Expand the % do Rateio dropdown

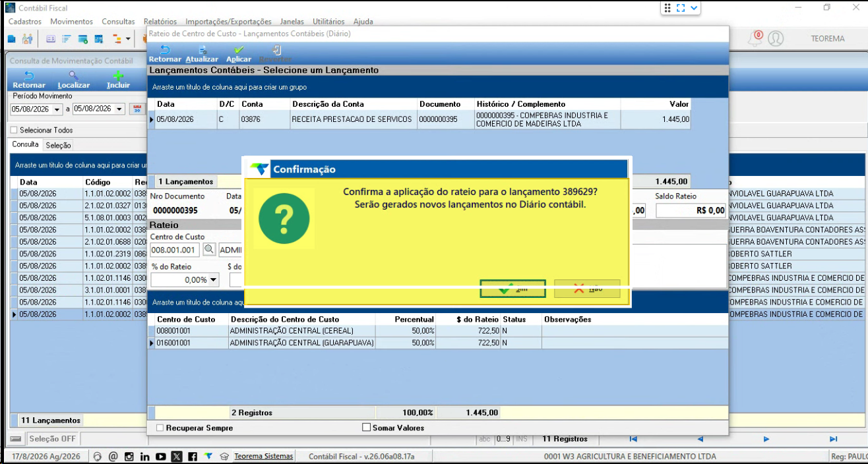[x=213, y=280]
